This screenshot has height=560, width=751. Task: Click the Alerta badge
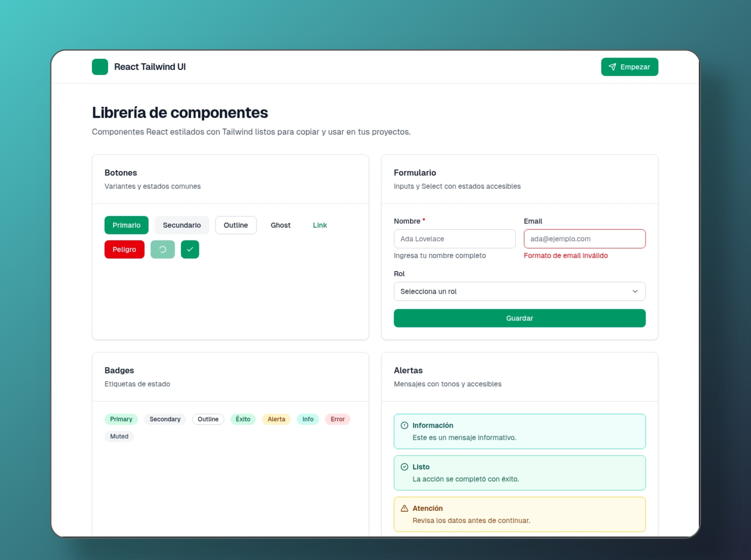(276, 419)
